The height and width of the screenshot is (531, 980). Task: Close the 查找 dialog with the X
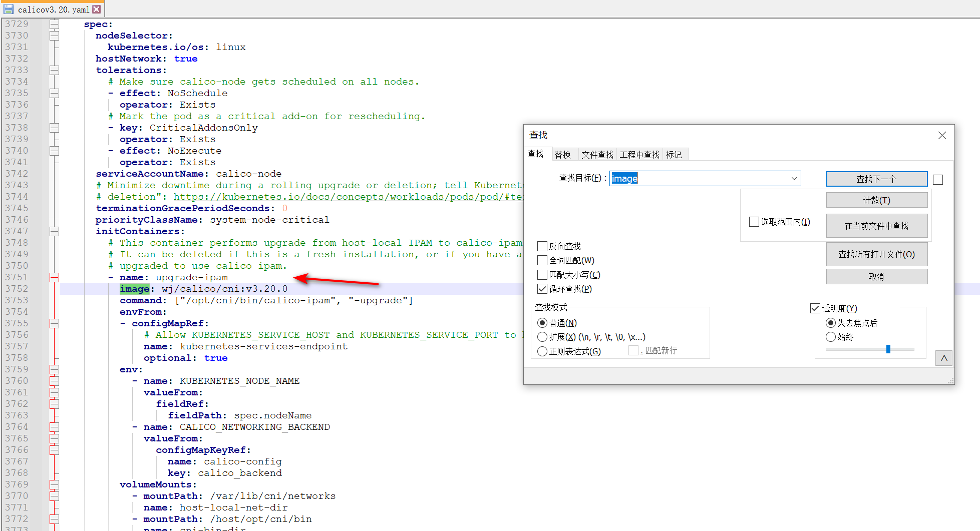[942, 136]
